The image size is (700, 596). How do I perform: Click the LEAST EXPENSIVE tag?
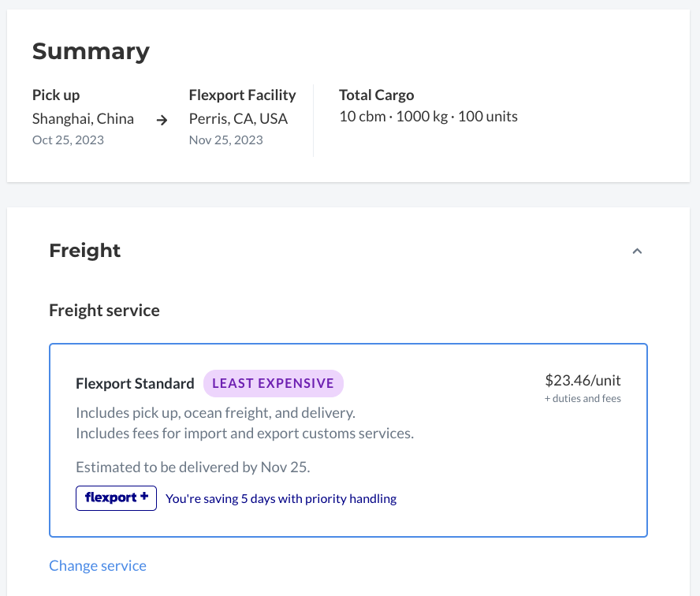click(x=274, y=383)
